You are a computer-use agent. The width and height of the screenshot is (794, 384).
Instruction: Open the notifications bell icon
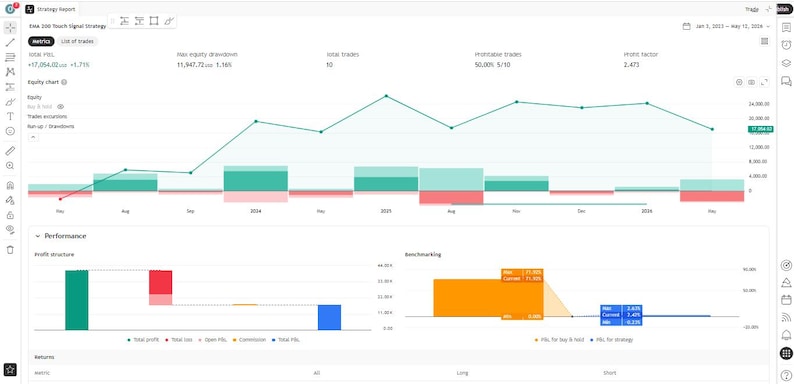click(x=786, y=335)
